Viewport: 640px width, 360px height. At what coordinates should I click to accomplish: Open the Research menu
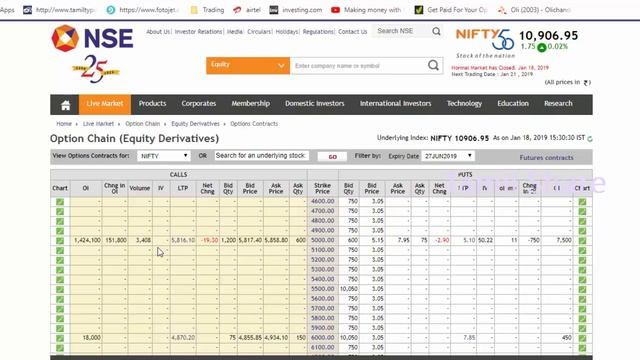(x=558, y=104)
